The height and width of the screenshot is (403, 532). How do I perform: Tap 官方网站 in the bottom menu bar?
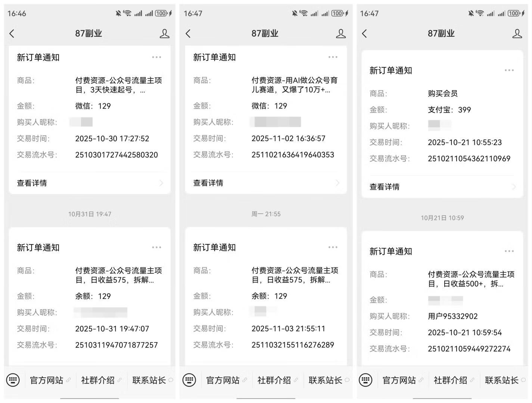click(x=46, y=380)
